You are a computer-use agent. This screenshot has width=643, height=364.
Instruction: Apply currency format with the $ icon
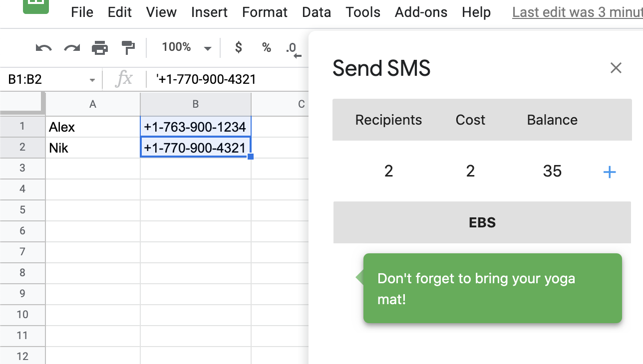point(238,47)
